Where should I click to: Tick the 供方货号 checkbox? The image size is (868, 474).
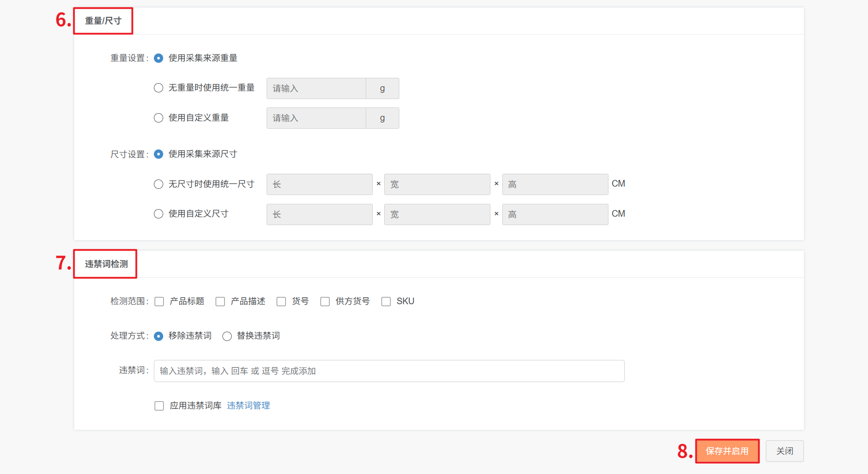[x=325, y=302]
